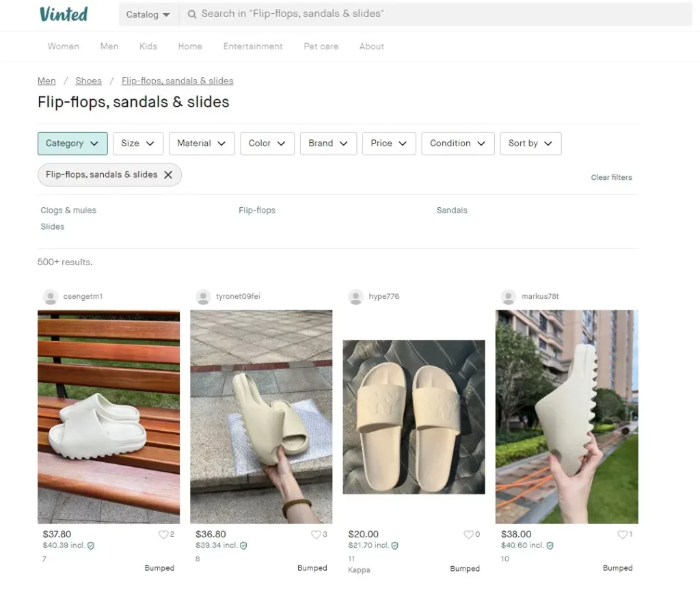Favorite the $37.80 slides with heart
The height and width of the screenshot is (590, 700).
point(163,535)
